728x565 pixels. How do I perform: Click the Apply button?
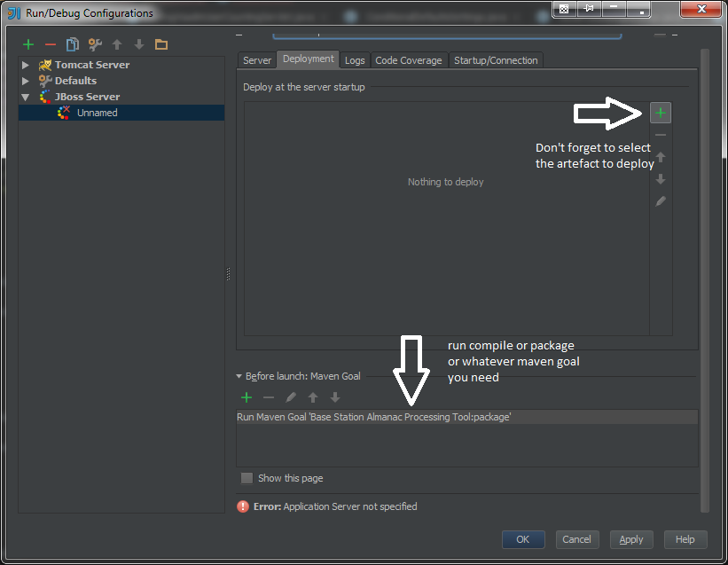point(631,539)
